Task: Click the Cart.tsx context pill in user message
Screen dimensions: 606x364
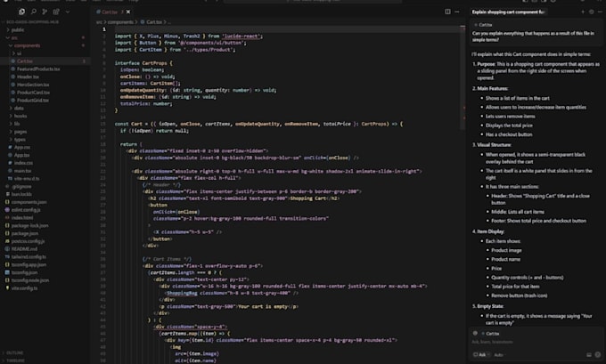Action: tap(484, 25)
